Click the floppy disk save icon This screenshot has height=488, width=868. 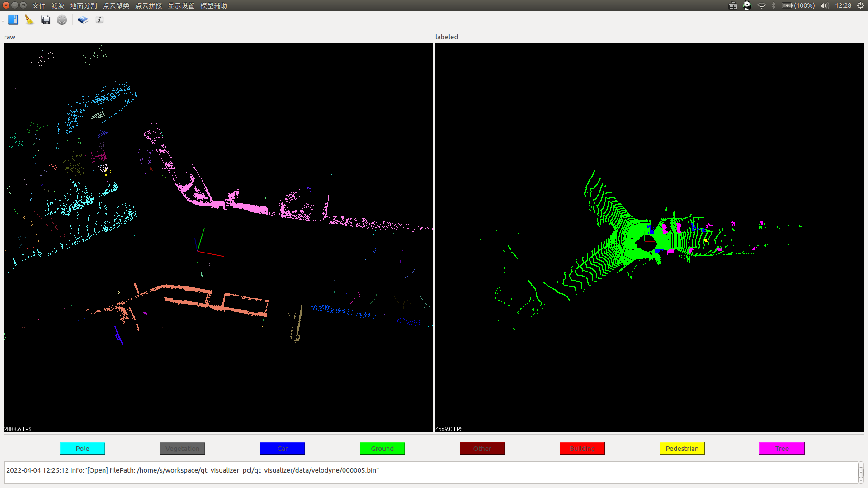(46, 20)
